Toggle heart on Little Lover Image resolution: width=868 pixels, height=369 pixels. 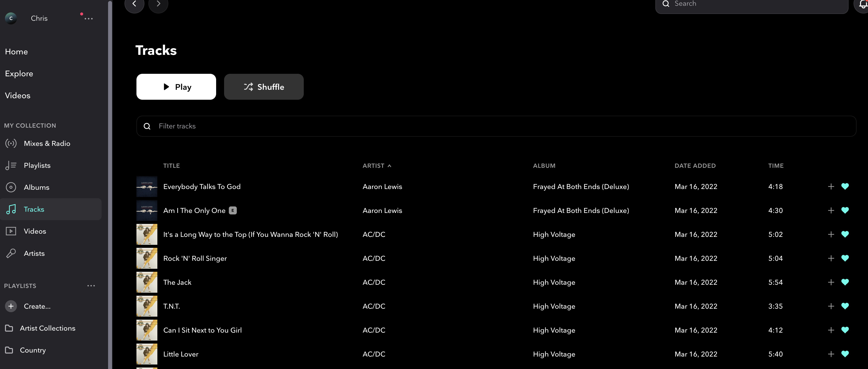click(x=845, y=354)
